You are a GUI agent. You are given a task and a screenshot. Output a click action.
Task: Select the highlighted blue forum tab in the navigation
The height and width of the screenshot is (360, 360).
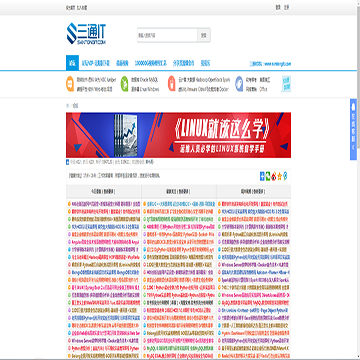click(x=72, y=63)
